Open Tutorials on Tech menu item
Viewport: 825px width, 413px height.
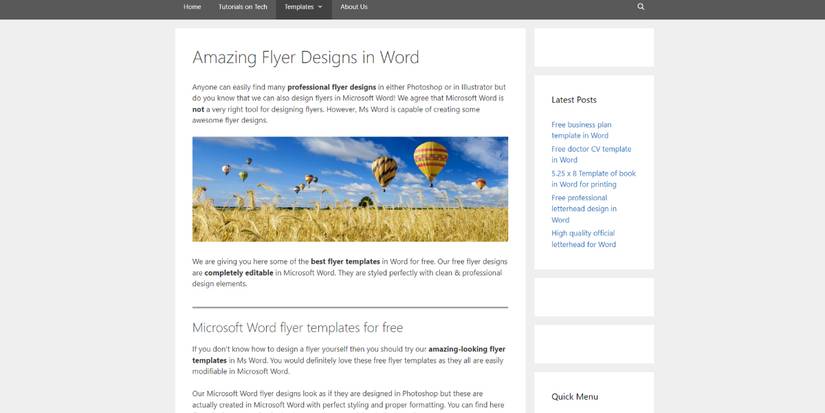coord(243,7)
